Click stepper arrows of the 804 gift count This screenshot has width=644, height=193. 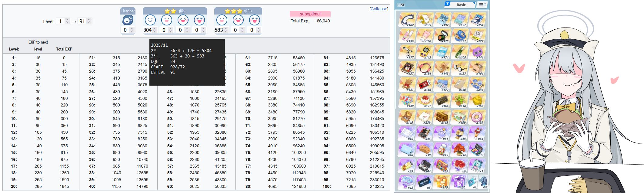(x=154, y=30)
